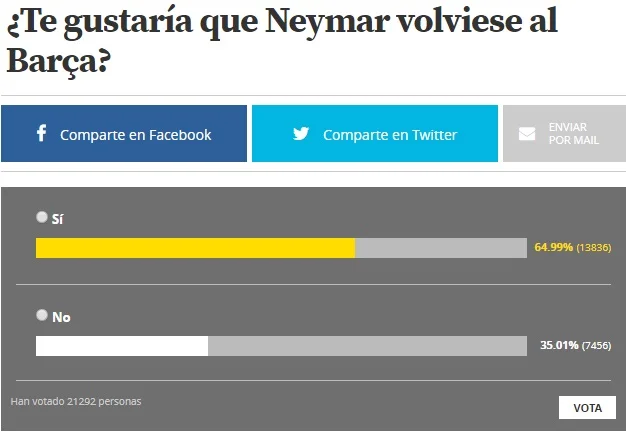This screenshot has height=432, width=626.
Task: Click the Enviar por mail text
Action: [573, 134]
